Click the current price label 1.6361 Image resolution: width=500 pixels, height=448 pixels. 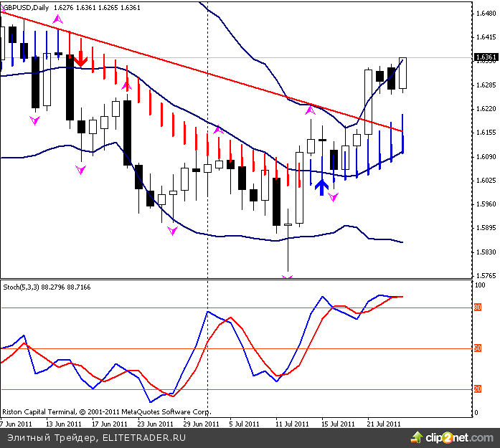pyautogui.click(x=486, y=57)
